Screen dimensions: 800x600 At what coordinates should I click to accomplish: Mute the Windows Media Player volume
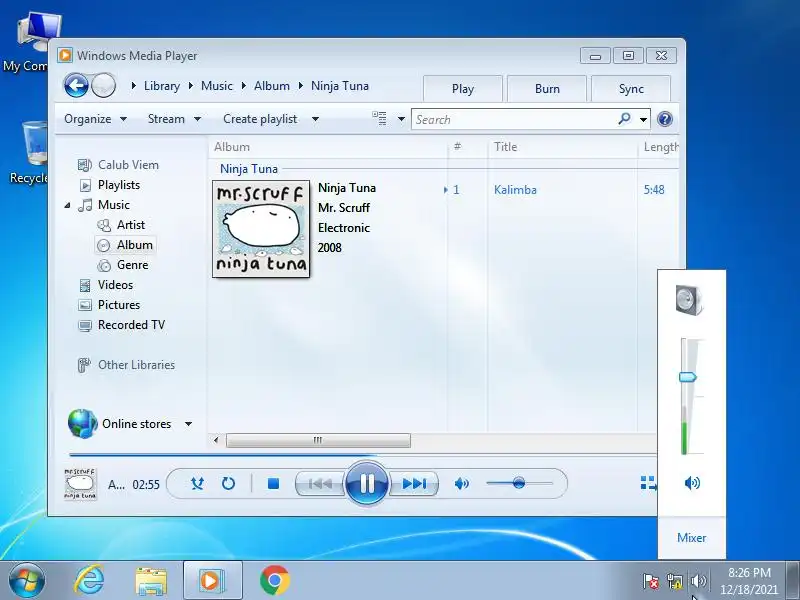pyautogui.click(x=462, y=483)
